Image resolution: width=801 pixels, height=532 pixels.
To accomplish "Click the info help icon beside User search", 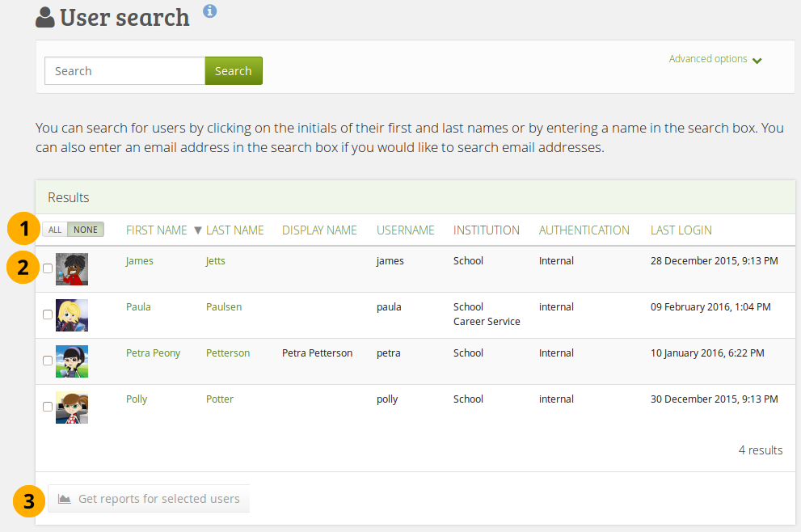I will click(x=210, y=11).
